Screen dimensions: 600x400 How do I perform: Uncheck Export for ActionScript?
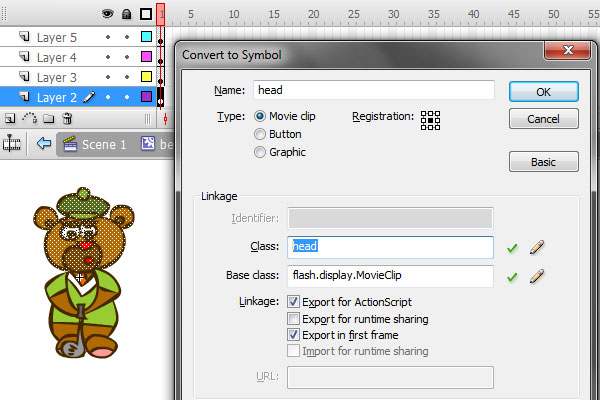pyautogui.click(x=293, y=302)
